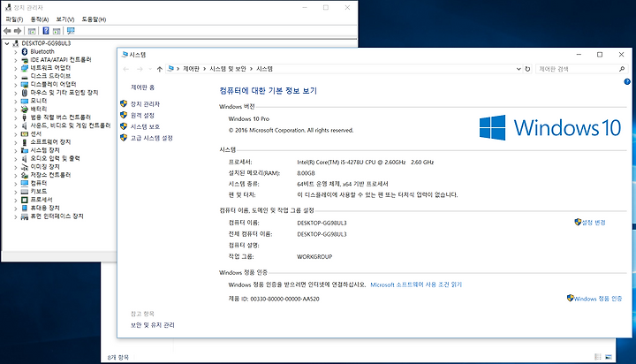The image size is (636, 364).
Task: Click the product ID text 00330-80000-00000-AA520
Action: pyautogui.click(x=284, y=300)
